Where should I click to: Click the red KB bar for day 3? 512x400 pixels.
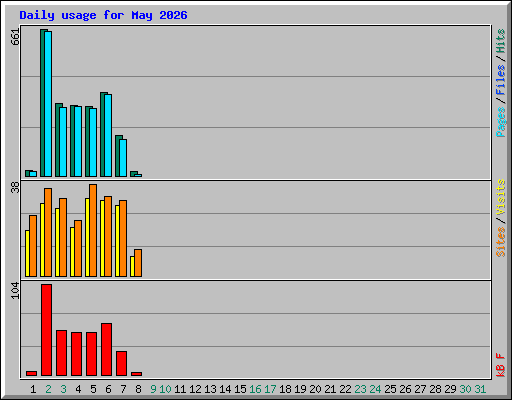pos(62,353)
